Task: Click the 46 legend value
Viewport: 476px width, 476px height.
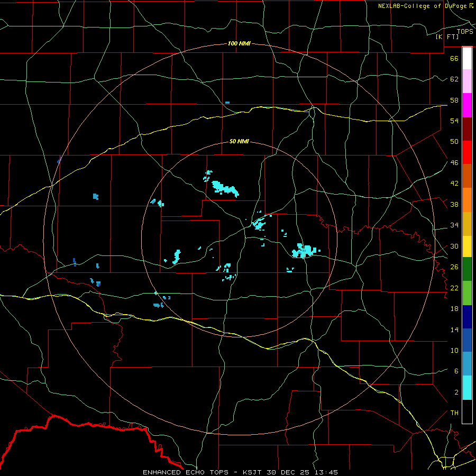Action: 454,162
